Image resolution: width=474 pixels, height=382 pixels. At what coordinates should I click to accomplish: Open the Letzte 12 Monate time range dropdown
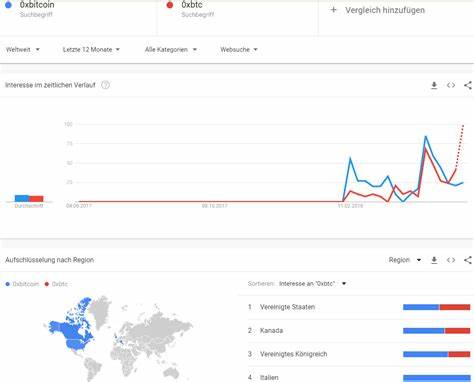(x=91, y=50)
